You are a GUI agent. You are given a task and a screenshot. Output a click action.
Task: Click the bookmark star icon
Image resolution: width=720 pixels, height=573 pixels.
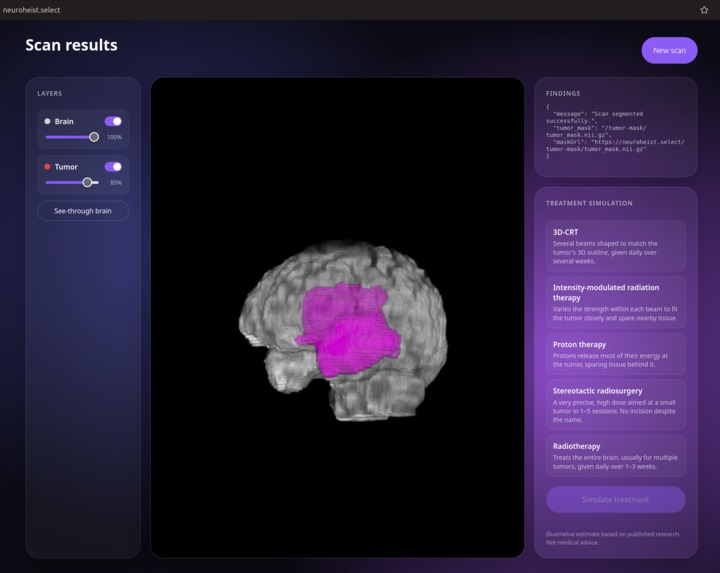coord(704,10)
